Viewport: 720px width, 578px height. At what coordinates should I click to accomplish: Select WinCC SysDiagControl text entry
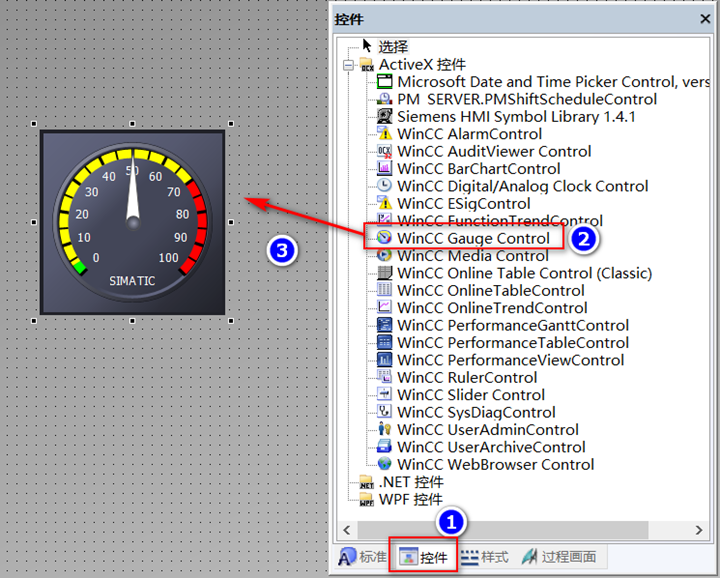pyautogui.click(x=477, y=412)
